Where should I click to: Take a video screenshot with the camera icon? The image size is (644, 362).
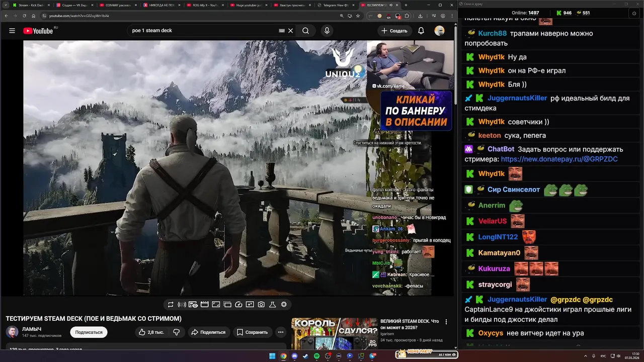coord(261,304)
